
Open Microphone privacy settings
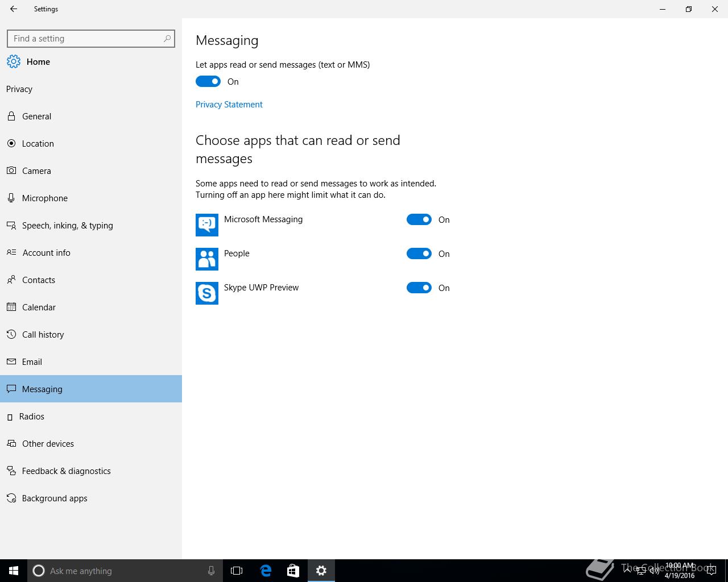(91, 198)
